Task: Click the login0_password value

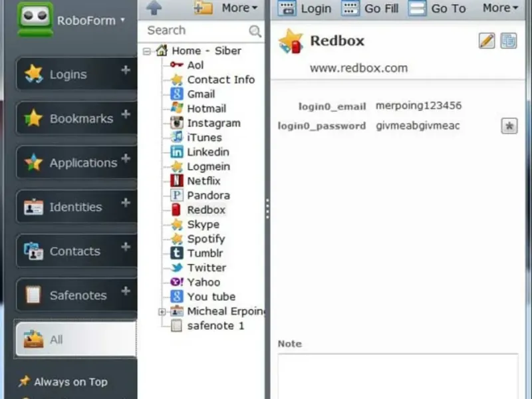Action: [418, 126]
